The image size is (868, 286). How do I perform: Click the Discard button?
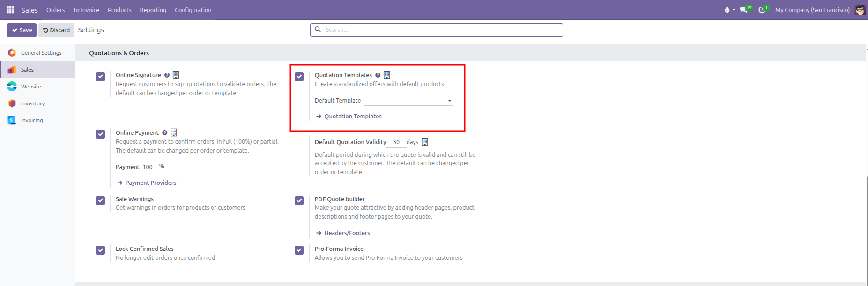(x=56, y=30)
